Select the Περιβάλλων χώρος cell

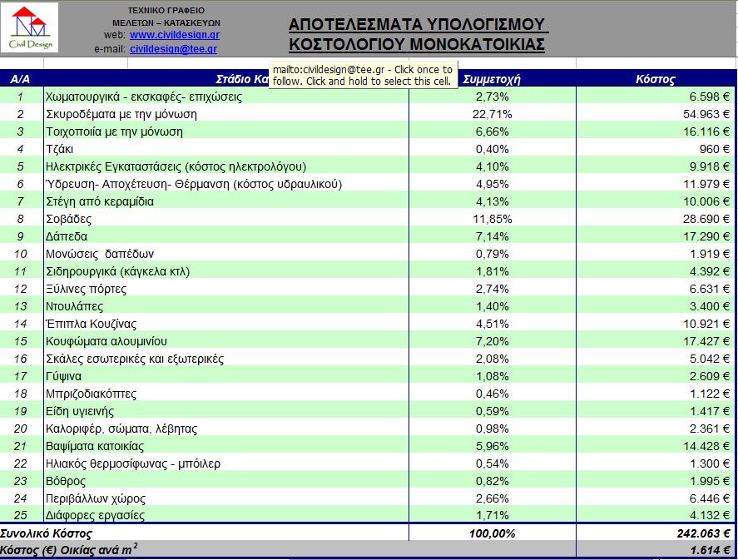(x=226, y=498)
